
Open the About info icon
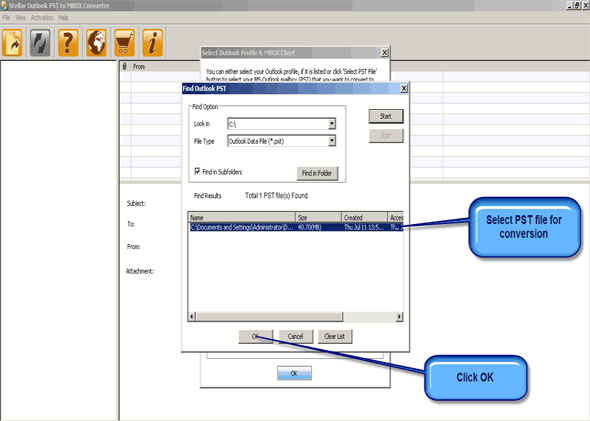click(x=152, y=43)
